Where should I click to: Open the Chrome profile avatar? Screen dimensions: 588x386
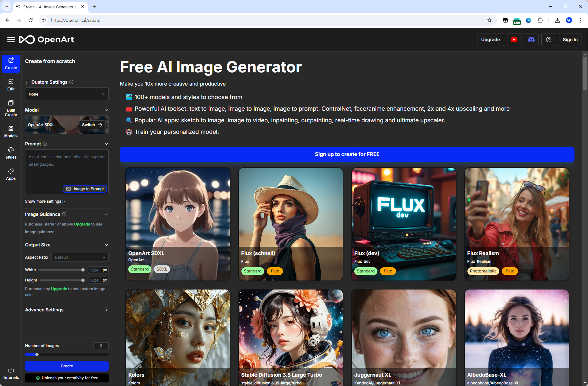pyautogui.click(x=569, y=20)
